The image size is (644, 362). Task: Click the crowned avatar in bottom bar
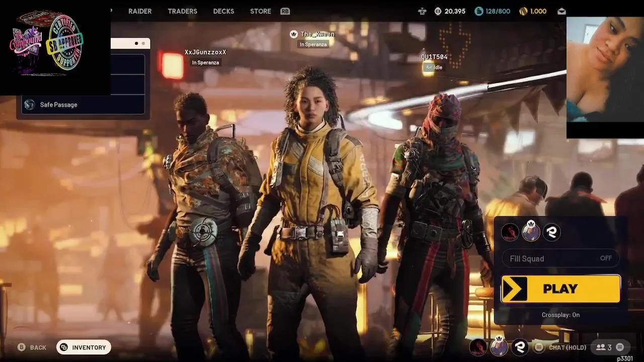pyautogui.click(x=499, y=346)
